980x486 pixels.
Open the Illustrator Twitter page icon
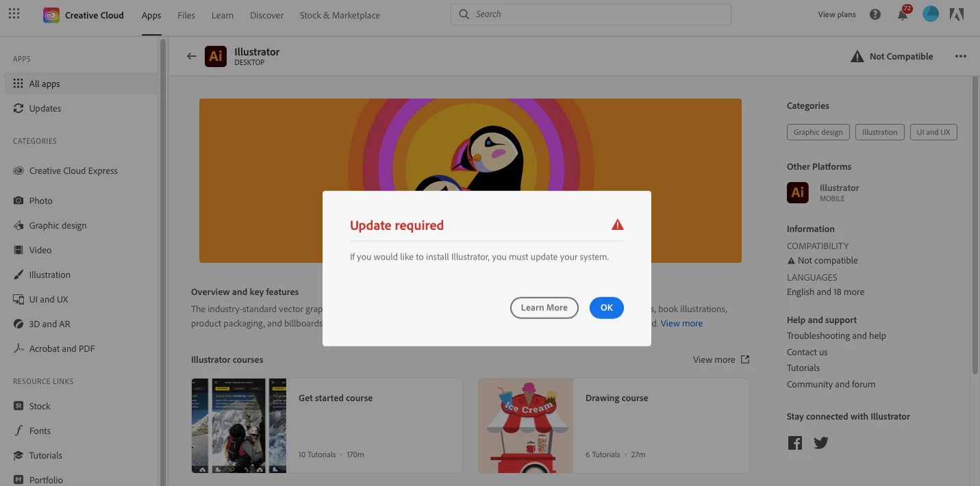click(821, 443)
